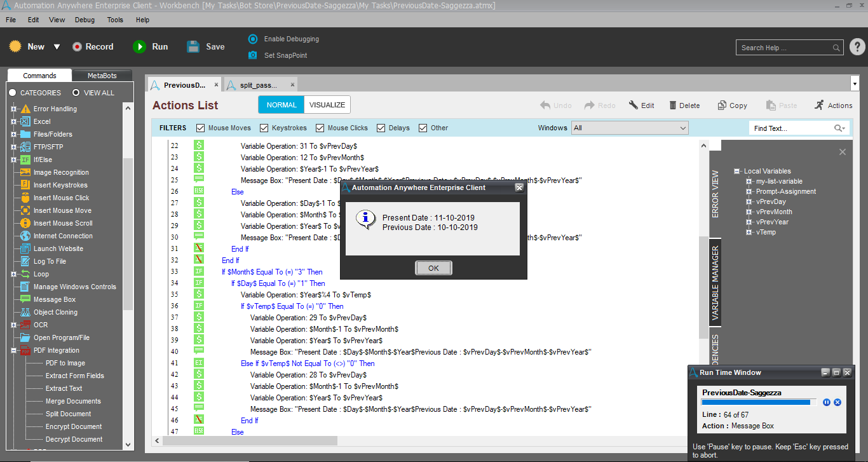Open the Debug menu
The width and height of the screenshot is (868, 462).
click(85, 20)
